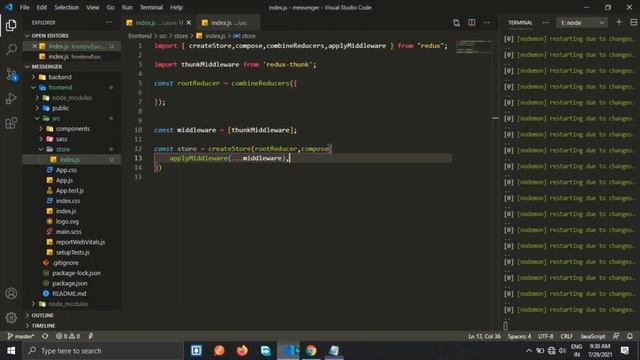
Task: Collapse the frontend folder
Action: [33, 87]
